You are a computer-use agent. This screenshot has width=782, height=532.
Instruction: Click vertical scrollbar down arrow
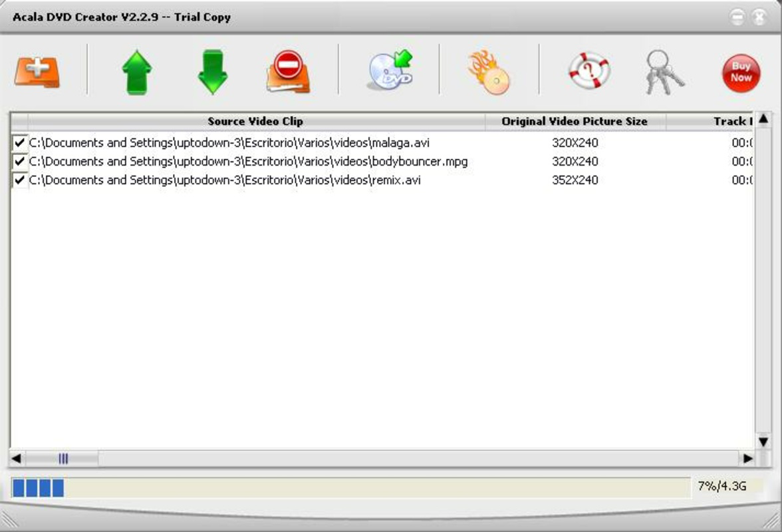(x=763, y=442)
